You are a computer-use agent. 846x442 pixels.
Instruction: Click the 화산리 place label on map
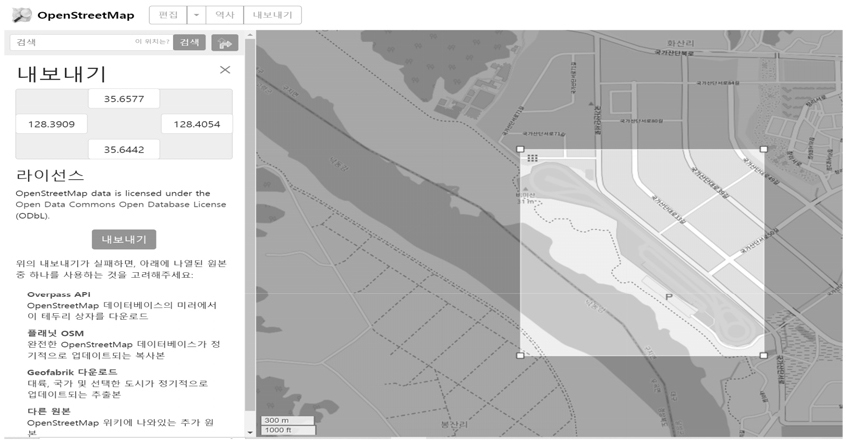click(680, 43)
